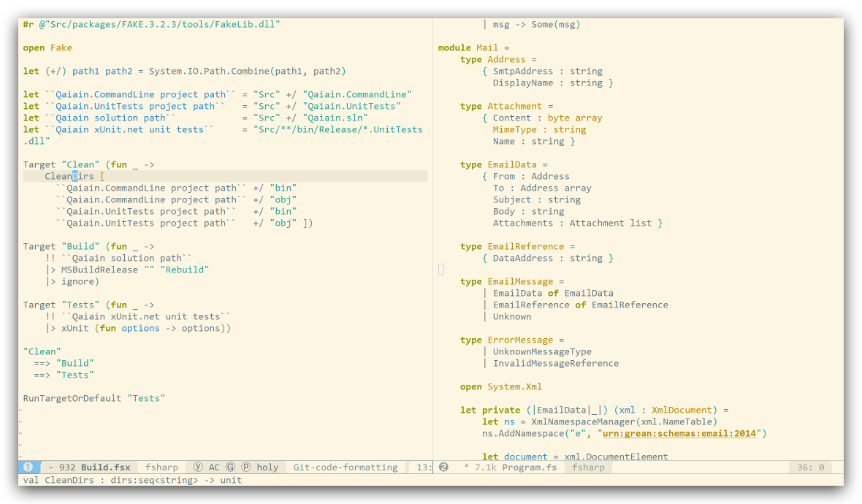Click the highlighted CleanDirs word
Viewport: 862px width, 504px height.
pyautogui.click(x=69, y=176)
